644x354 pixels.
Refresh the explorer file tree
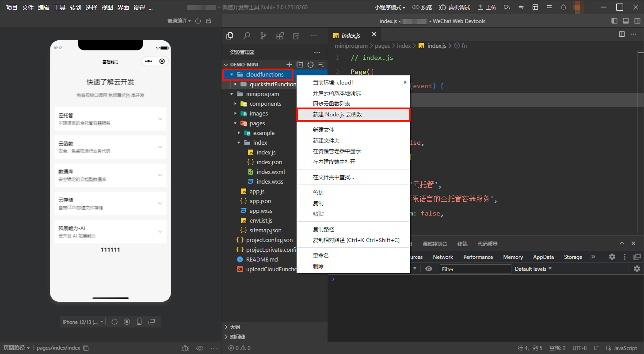click(x=311, y=65)
